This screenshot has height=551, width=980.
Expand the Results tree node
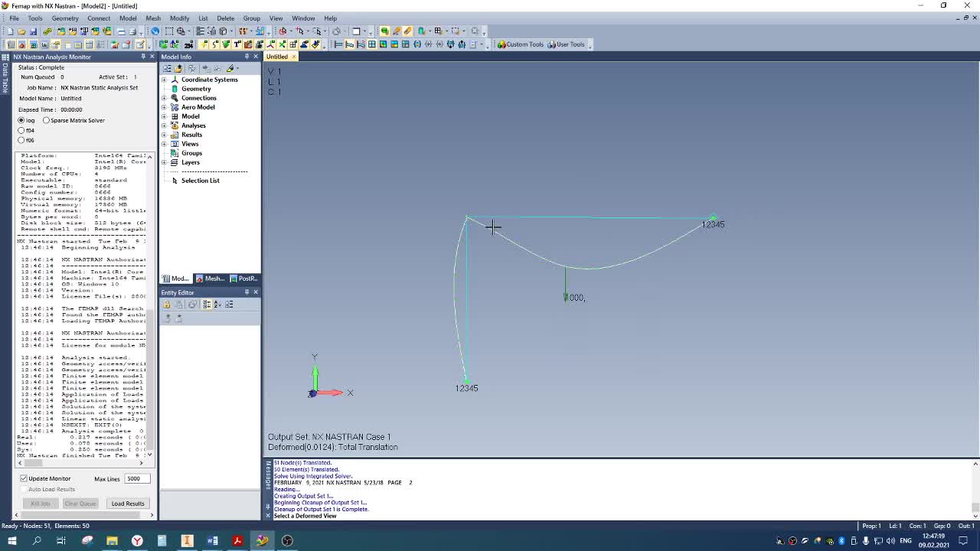click(x=165, y=135)
